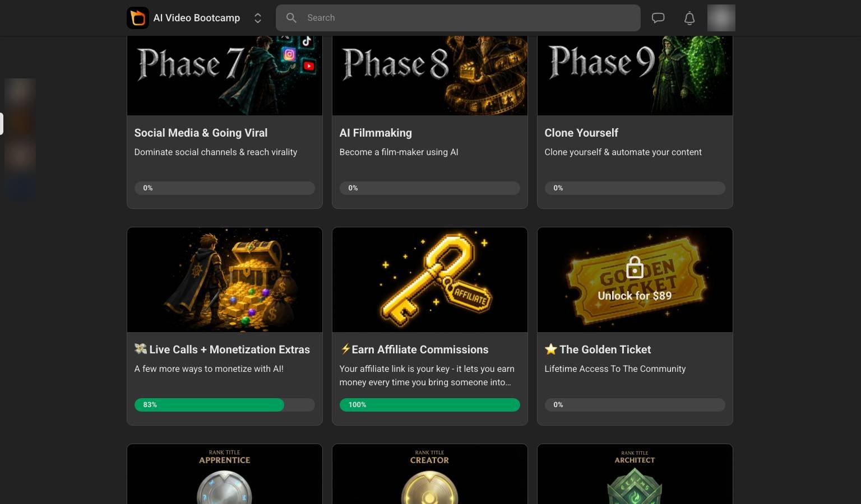Open the notifications bell
The width and height of the screenshot is (861, 504).
tap(689, 18)
